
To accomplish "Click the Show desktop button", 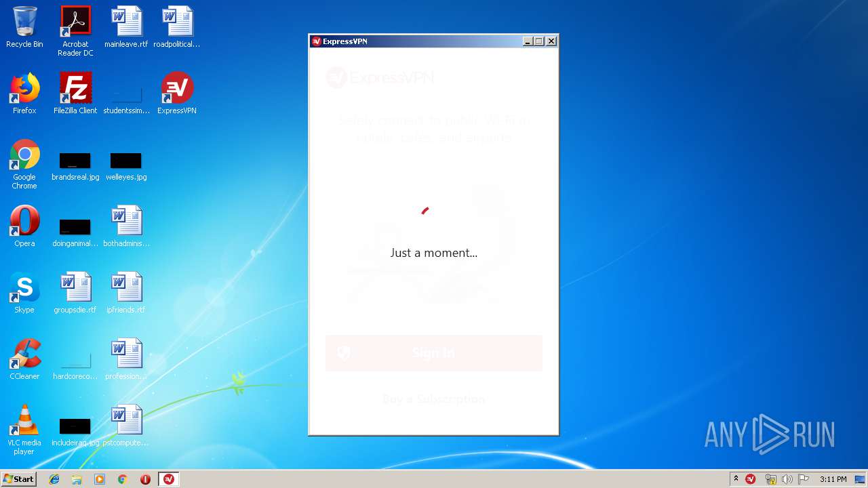I will [861, 479].
